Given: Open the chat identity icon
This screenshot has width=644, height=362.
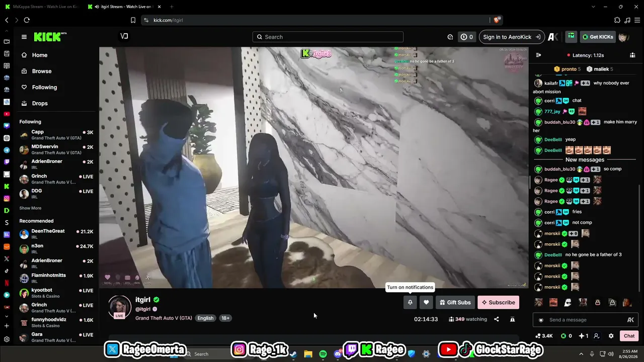Looking at the screenshot, I should [596, 336].
